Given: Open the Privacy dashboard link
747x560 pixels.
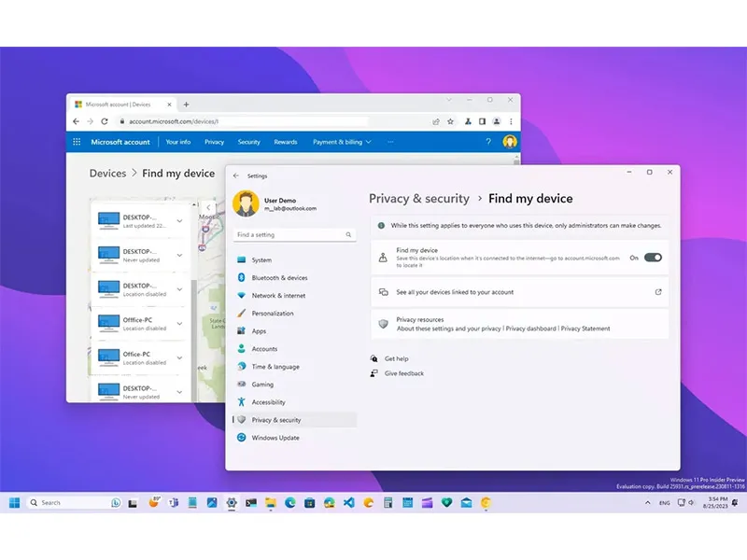Looking at the screenshot, I should click(530, 329).
